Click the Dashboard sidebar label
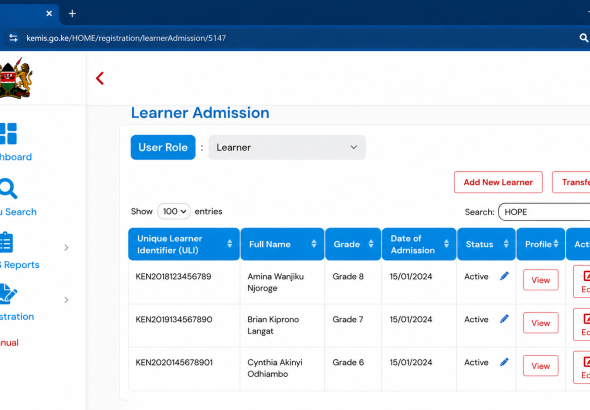Screen dimensions: 590x410 16,157
